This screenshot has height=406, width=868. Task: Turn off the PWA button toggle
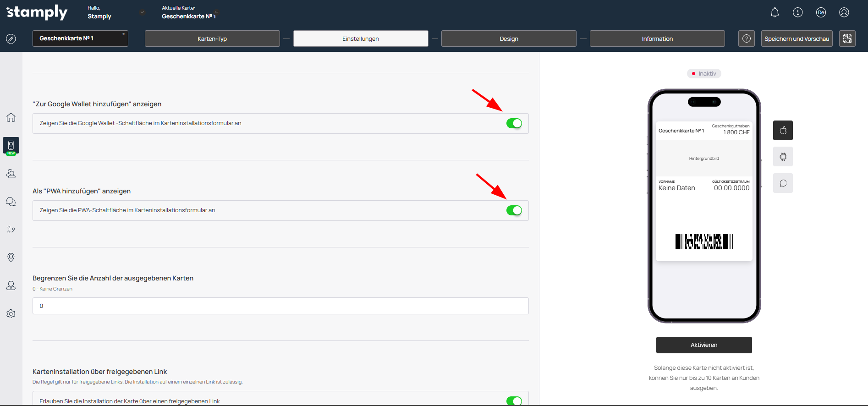point(514,211)
